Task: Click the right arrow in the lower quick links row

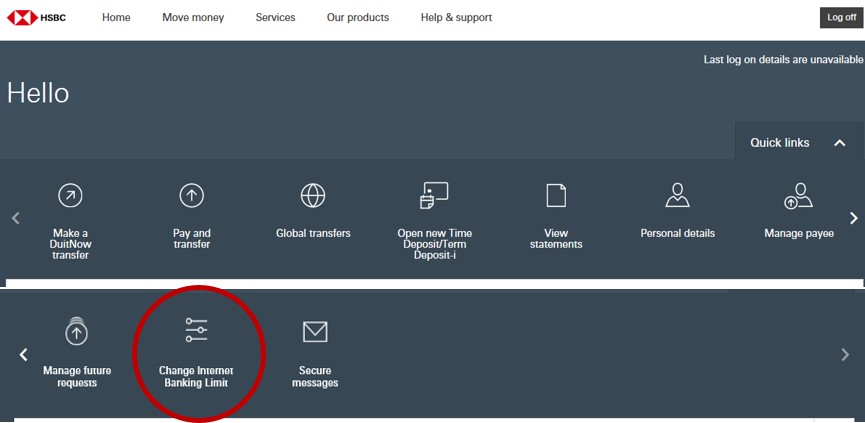Action: click(845, 355)
